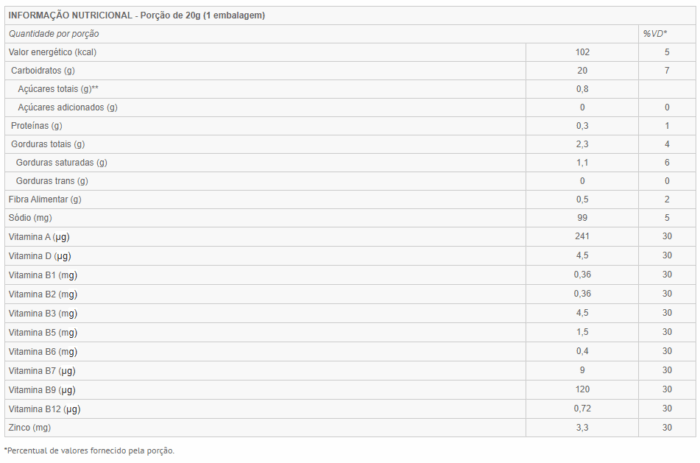Select the Valor energético (kcal) row label
Screen dimensions: 700x463
click(52, 52)
